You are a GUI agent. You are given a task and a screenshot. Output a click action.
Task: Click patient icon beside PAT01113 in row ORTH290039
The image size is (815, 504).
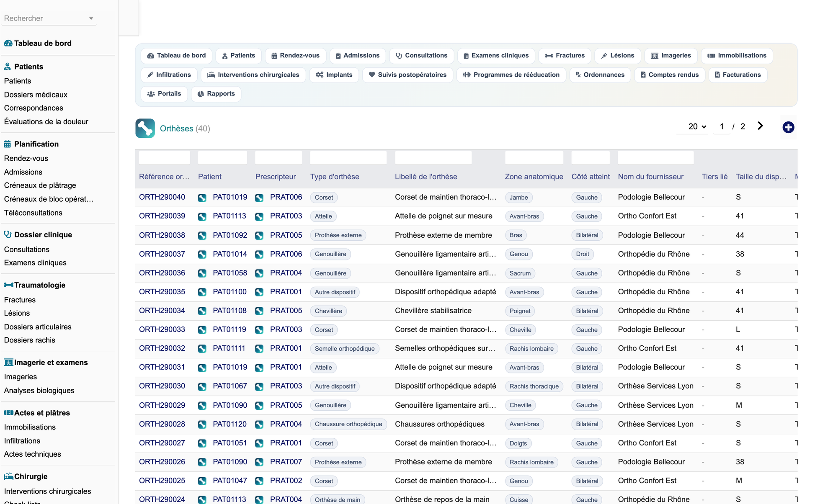[x=202, y=216]
